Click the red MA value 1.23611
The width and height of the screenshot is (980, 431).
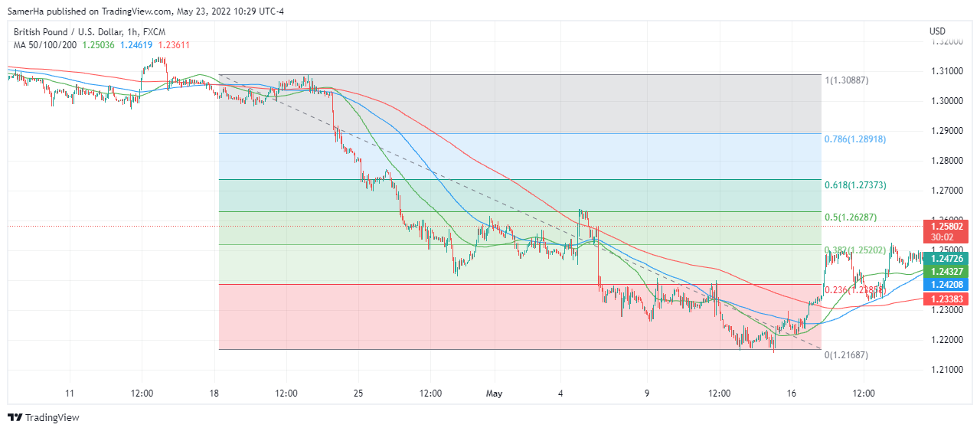coord(173,45)
